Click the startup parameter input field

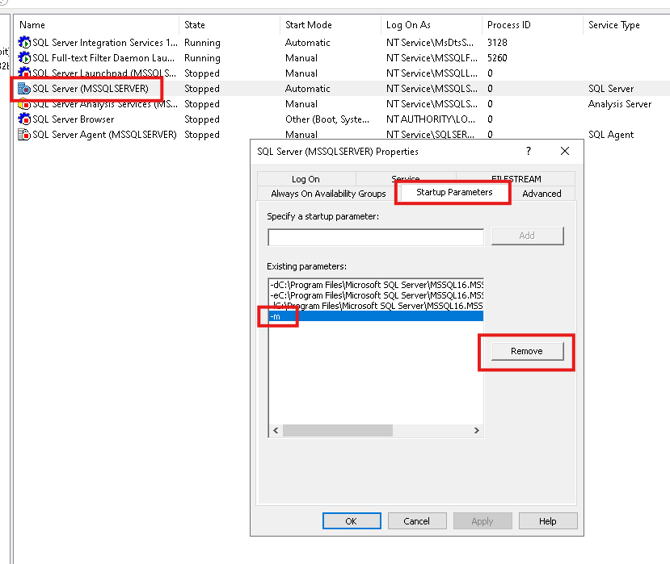pyautogui.click(x=376, y=237)
